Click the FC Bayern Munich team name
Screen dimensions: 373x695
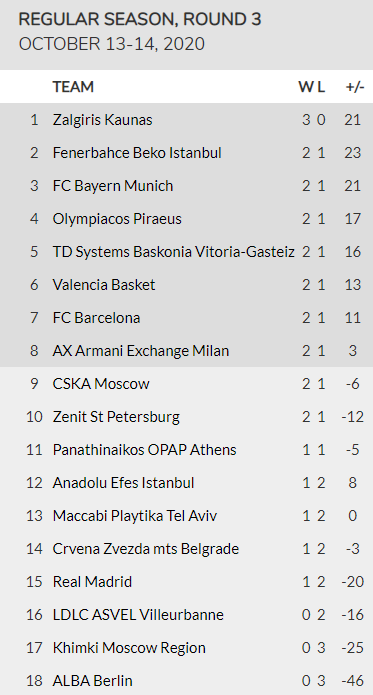pos(113,186)
